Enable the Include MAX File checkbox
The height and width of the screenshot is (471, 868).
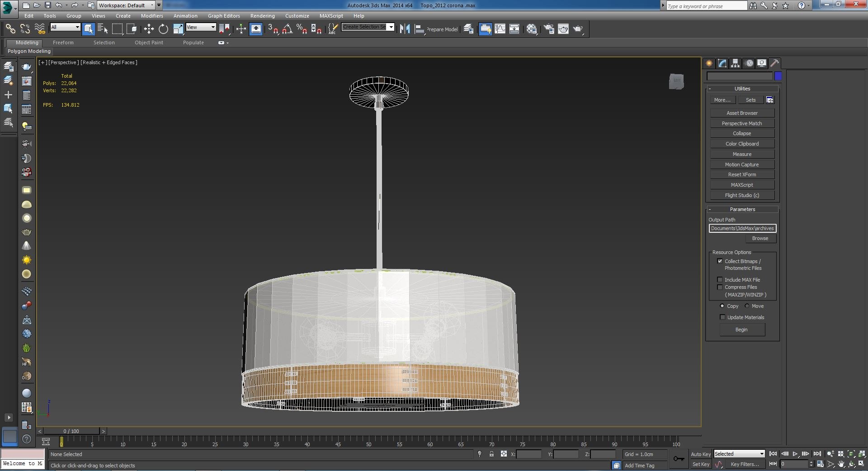720,280
